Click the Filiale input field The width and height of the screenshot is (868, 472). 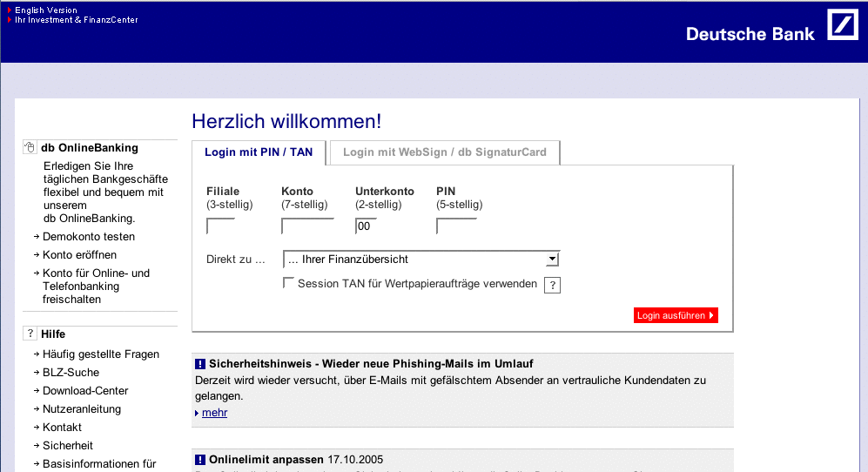[x=221, y=226]
